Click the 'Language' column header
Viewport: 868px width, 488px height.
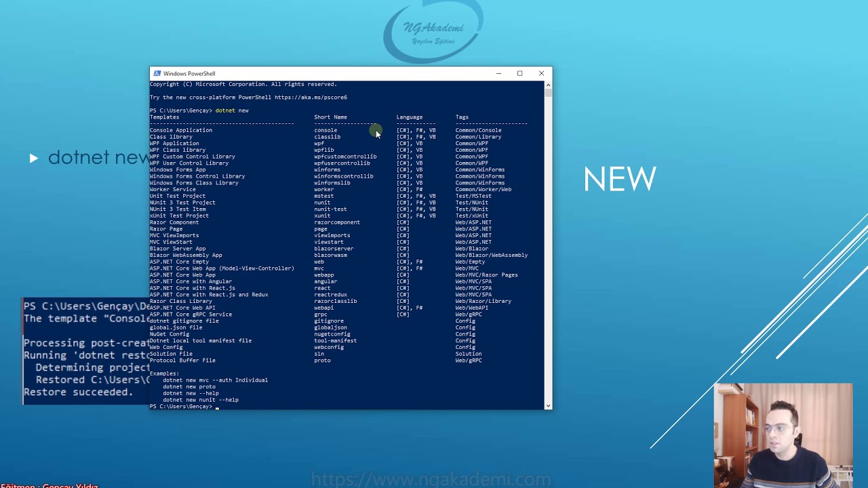pyautogui.click(x=410, y=117)
